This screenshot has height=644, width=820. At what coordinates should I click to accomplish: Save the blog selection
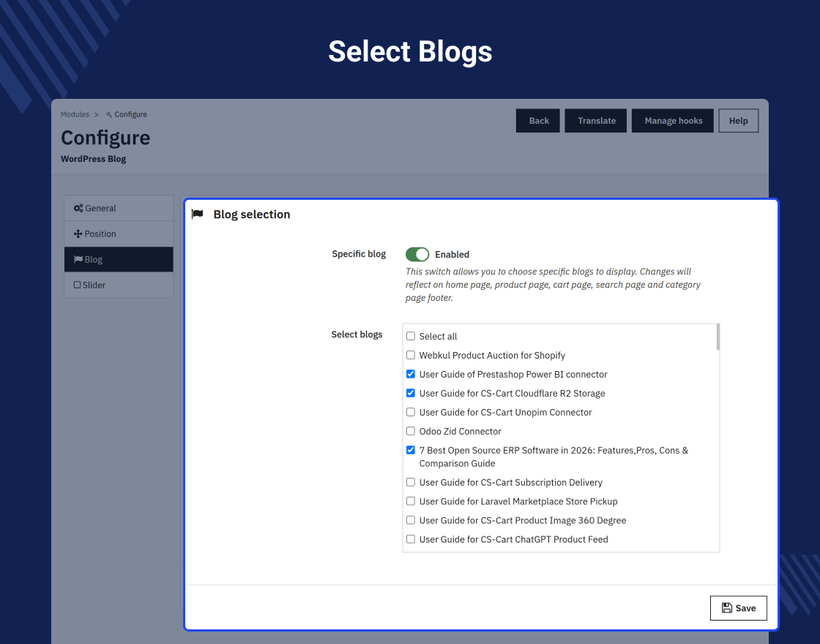click(x=739, y=608)
